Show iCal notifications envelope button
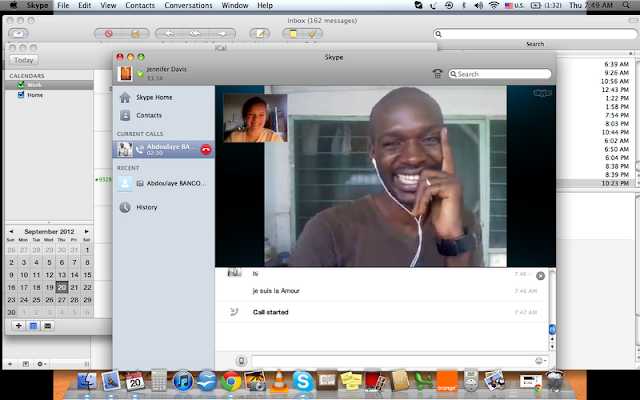The width and height of the screenshot is (640, 400). tap(48, 326)
